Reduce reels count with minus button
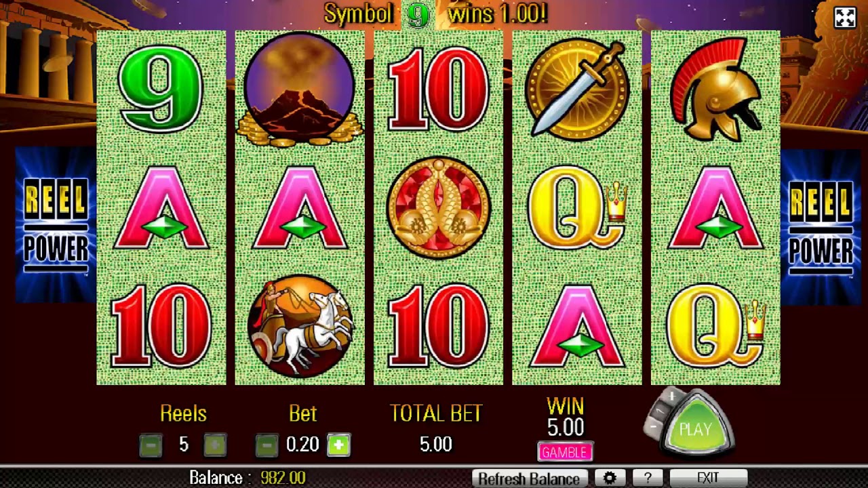 click(151, 445)
